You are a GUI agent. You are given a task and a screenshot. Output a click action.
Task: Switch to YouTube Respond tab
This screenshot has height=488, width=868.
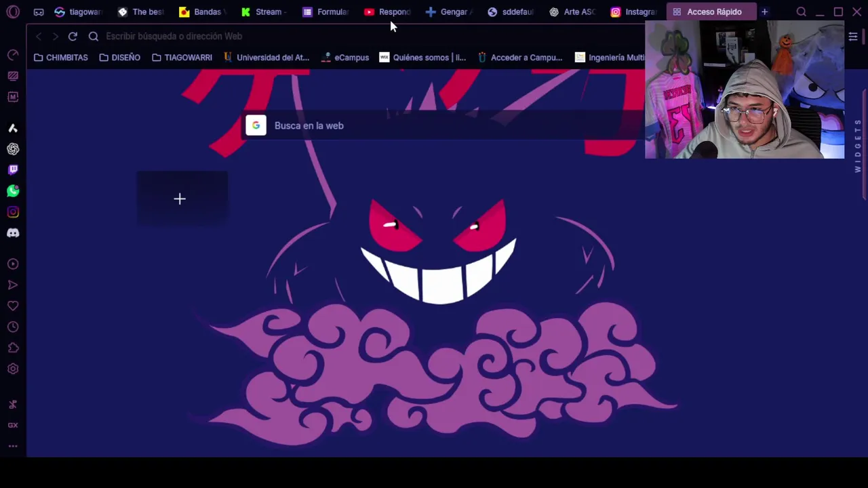pyautogui.click(x=388, y=12)
